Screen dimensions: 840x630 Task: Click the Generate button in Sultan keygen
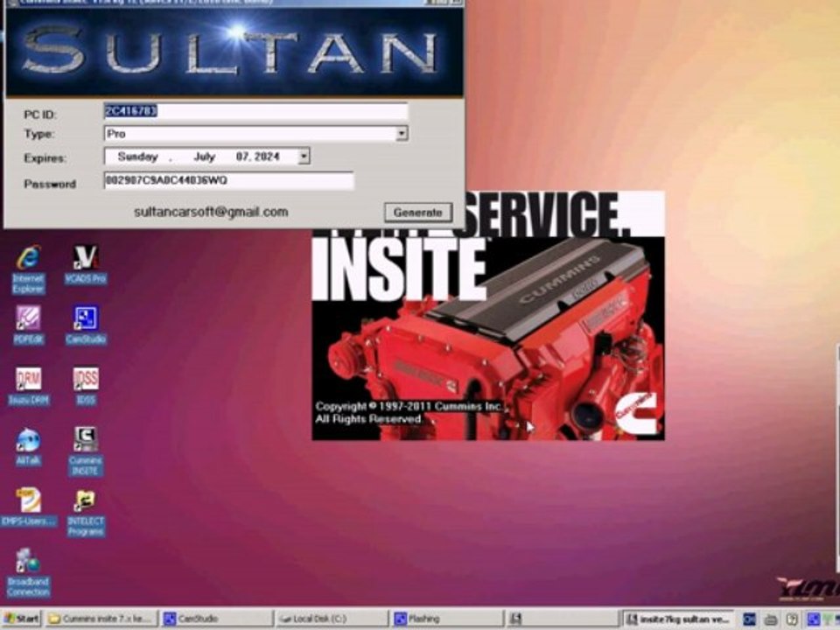coord(418,212)
